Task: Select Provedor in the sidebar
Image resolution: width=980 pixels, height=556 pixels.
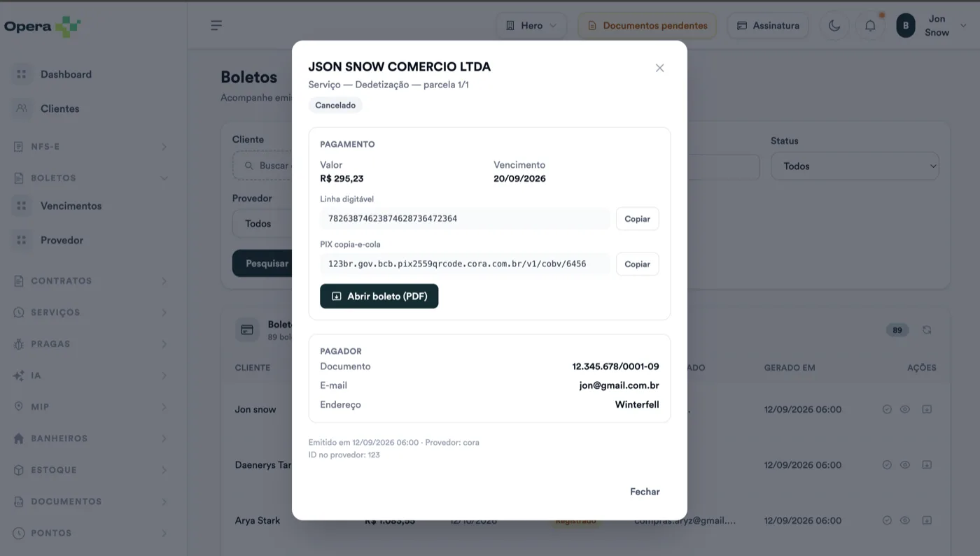Action: pos(62,240)
